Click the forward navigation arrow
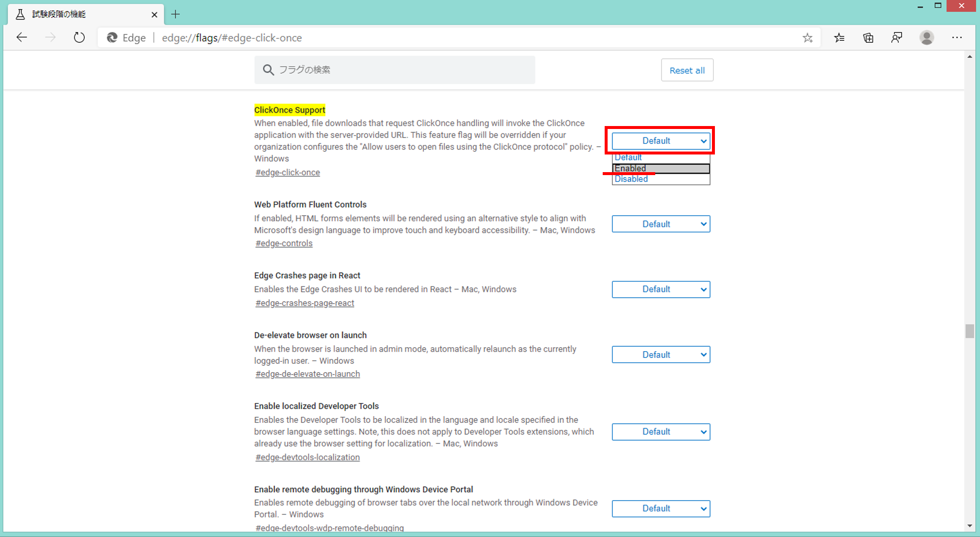 click(x=50, y=38)
